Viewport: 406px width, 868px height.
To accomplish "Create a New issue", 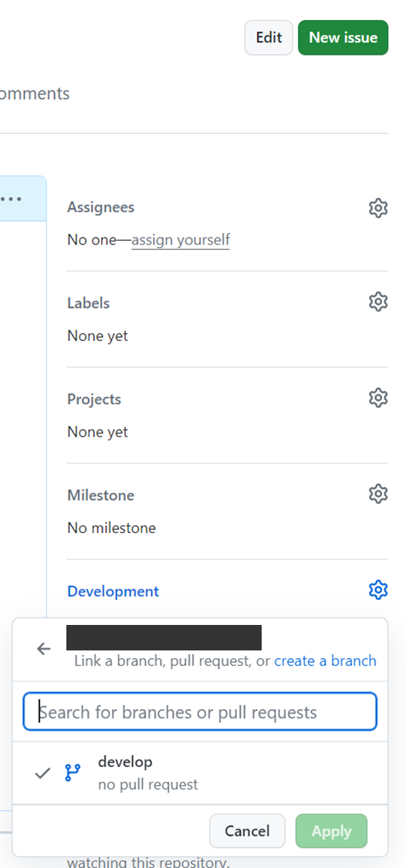I will [343, 38].
